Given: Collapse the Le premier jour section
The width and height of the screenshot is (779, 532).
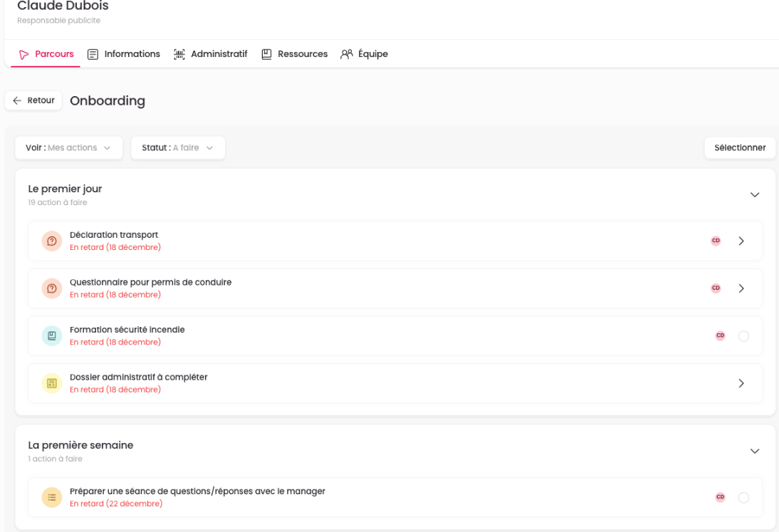Looking at the screenshot, I should 755,195.
